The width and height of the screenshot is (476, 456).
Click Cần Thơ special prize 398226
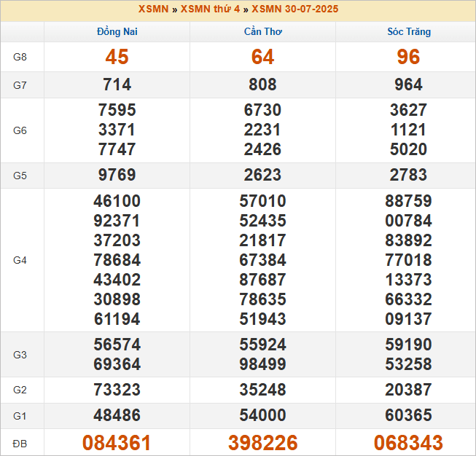(263, 443)
